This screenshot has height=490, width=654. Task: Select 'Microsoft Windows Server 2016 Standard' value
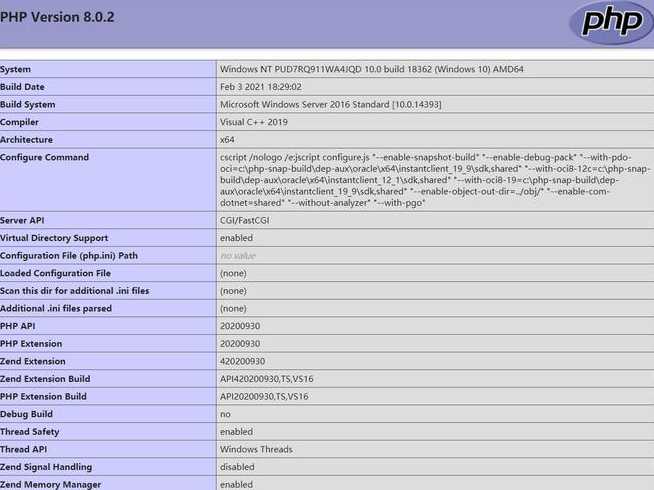click(330, 104)
